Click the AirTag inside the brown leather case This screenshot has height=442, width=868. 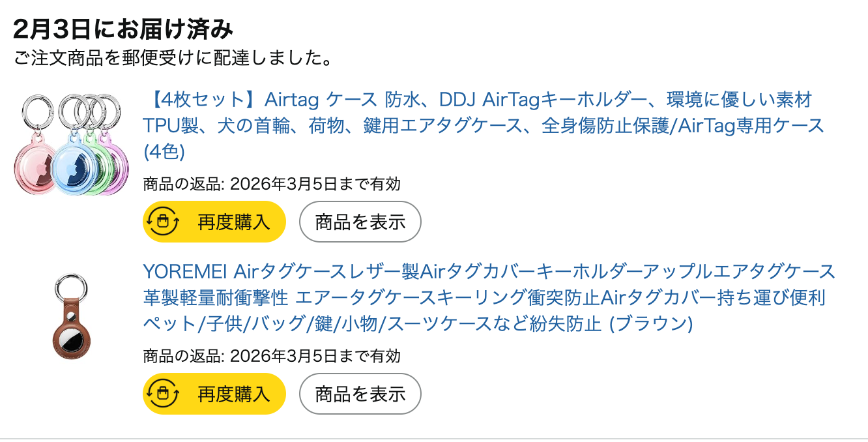point(71,340)
